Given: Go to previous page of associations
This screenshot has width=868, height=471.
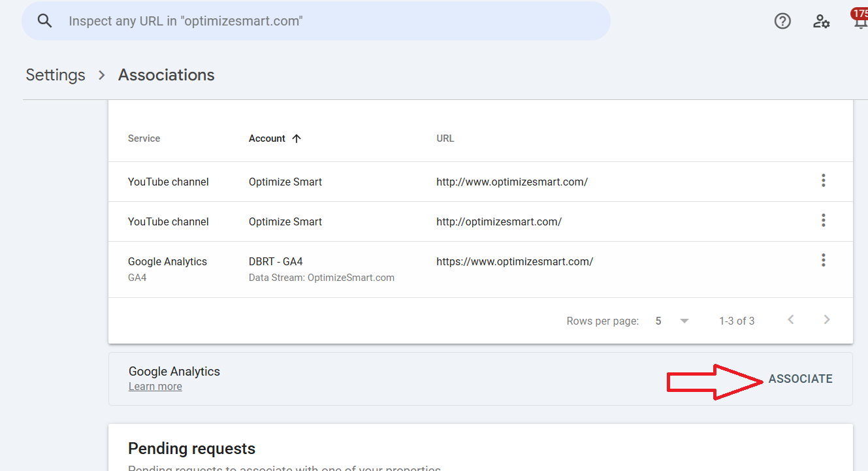Looking at the screenshot, I should (791, 319).
